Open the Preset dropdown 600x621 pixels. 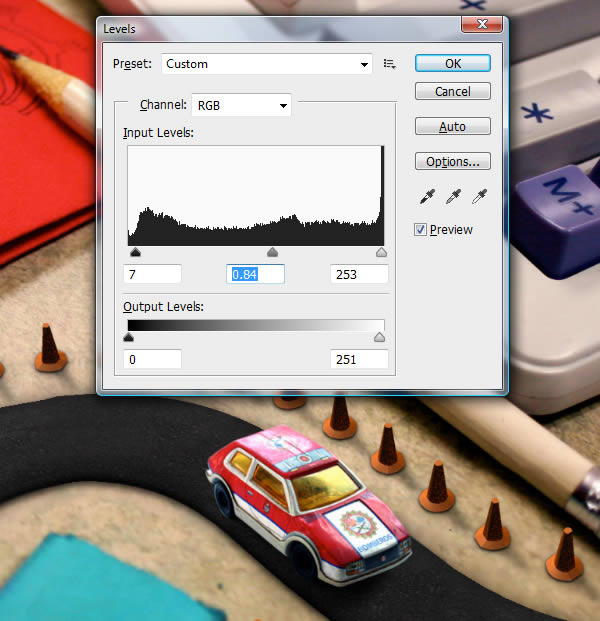267,64
